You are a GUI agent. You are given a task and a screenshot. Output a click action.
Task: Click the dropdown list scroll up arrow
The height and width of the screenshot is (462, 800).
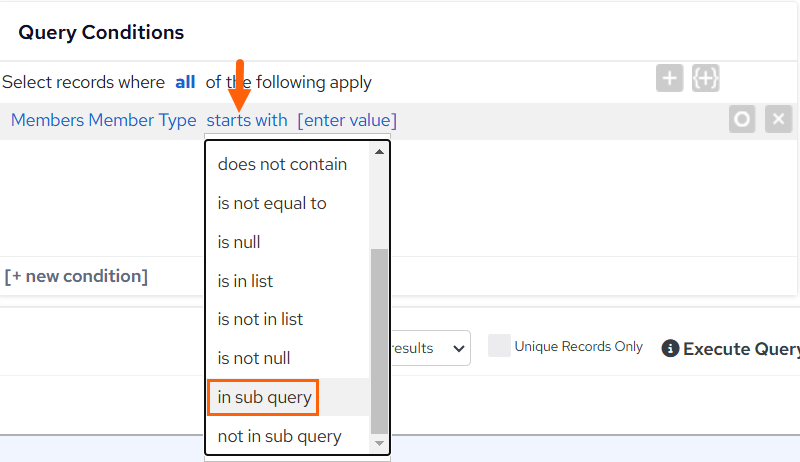379,152
